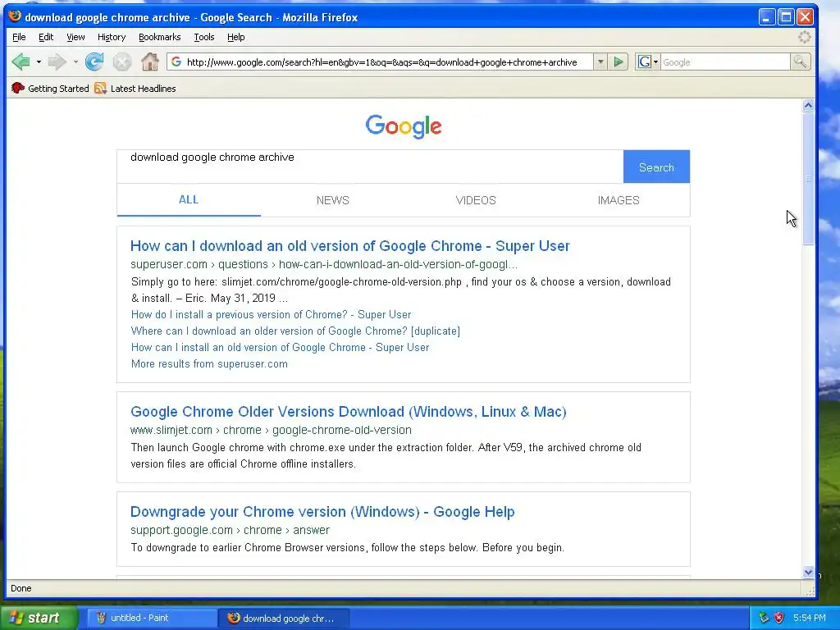
Task: Click the green Go arrow button
Action: coord(619,62)
